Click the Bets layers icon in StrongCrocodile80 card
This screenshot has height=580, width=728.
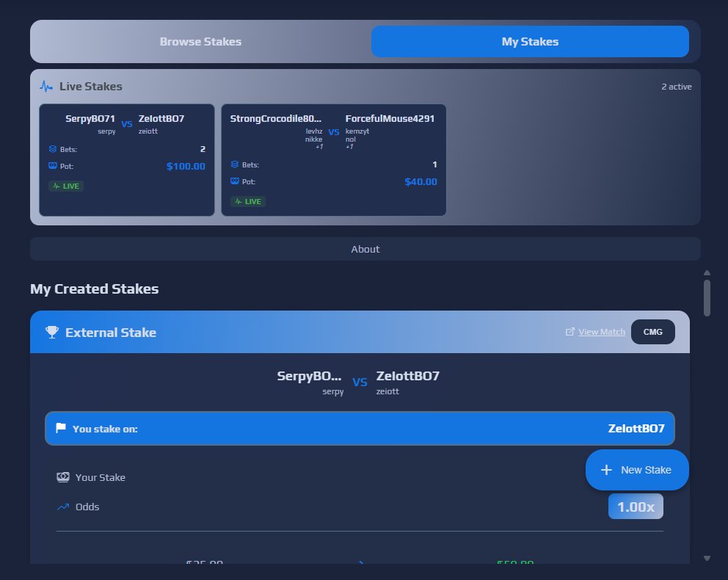pyautogui.click(x=234, y=164)
